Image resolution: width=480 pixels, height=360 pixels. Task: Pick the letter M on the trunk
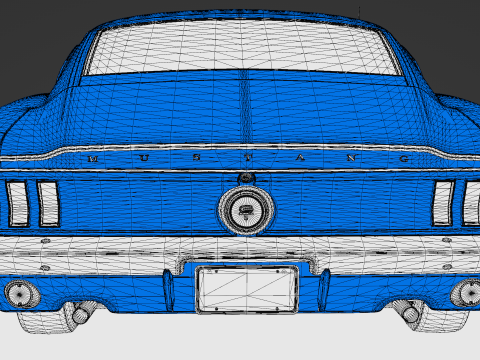click(93, 159)
